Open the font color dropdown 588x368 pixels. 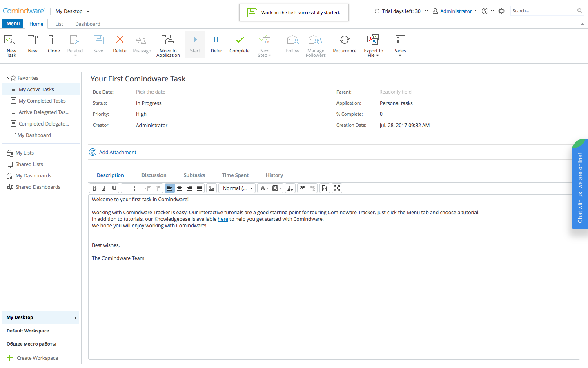(264, 188)
